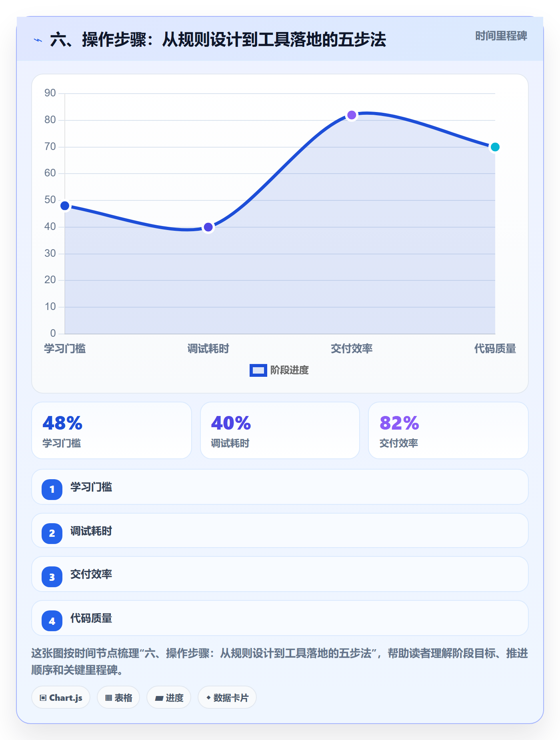Expand the 代码质量 step row

click(280, 618)
